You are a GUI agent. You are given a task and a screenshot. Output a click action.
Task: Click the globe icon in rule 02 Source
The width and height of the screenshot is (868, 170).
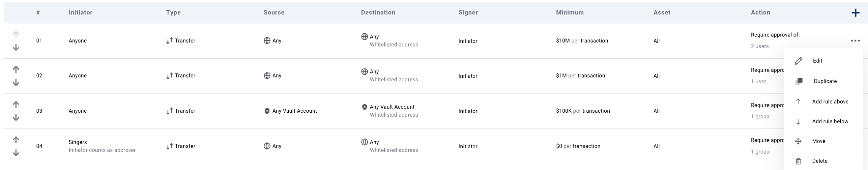[267, 76]
